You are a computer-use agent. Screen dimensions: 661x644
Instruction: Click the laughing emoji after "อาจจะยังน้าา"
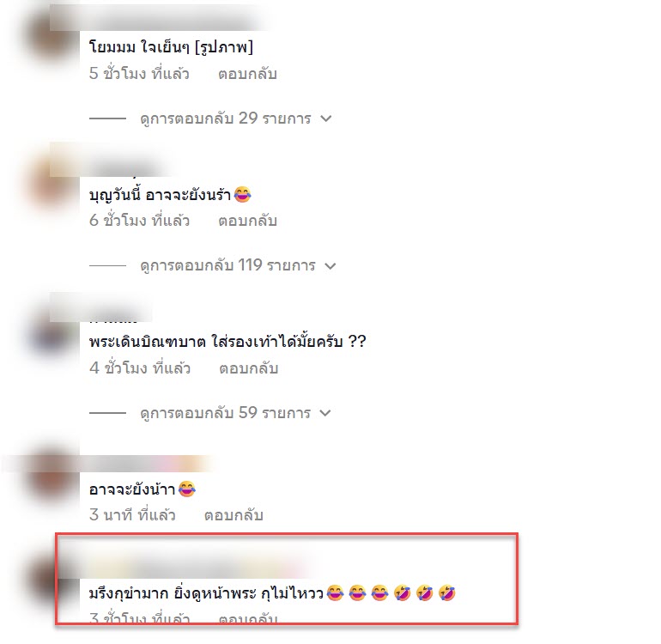[187, 489]
